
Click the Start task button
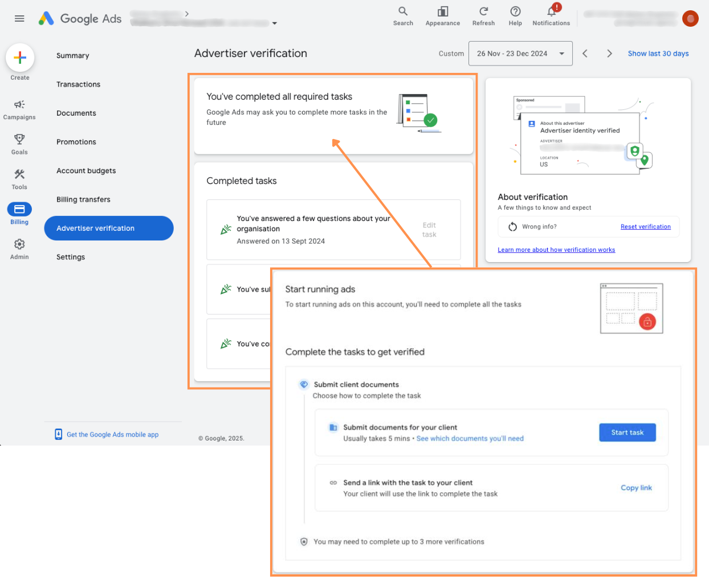(x=627, y=432)
